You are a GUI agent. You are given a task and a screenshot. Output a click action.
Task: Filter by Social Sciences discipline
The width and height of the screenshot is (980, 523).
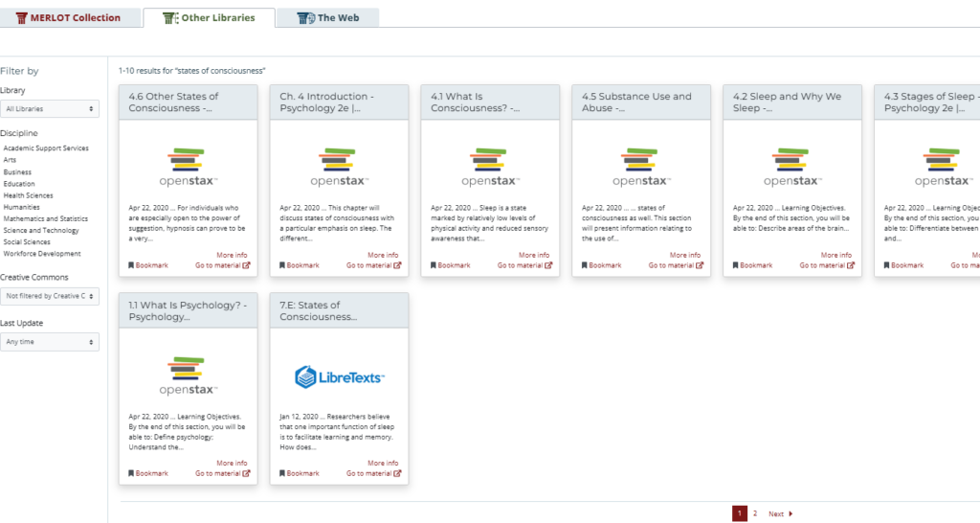point(27,242)
